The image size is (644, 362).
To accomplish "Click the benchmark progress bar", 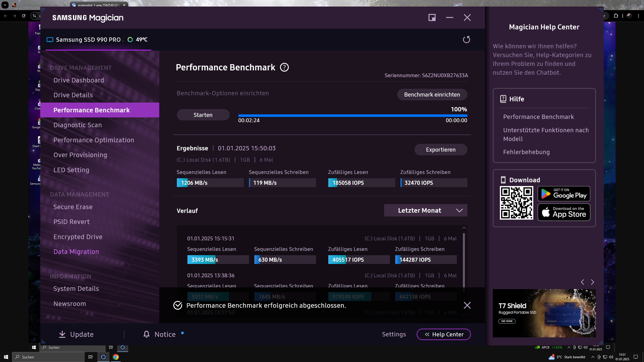I will (352, 116).
